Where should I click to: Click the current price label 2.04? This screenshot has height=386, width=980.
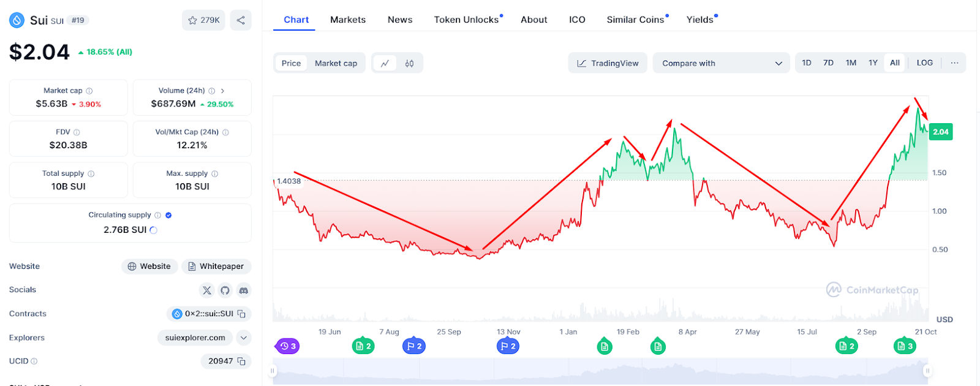tap(941, 132)
